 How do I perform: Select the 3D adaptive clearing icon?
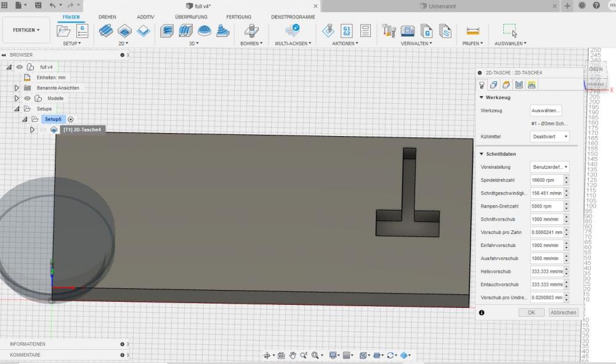(x=167, y=31)
